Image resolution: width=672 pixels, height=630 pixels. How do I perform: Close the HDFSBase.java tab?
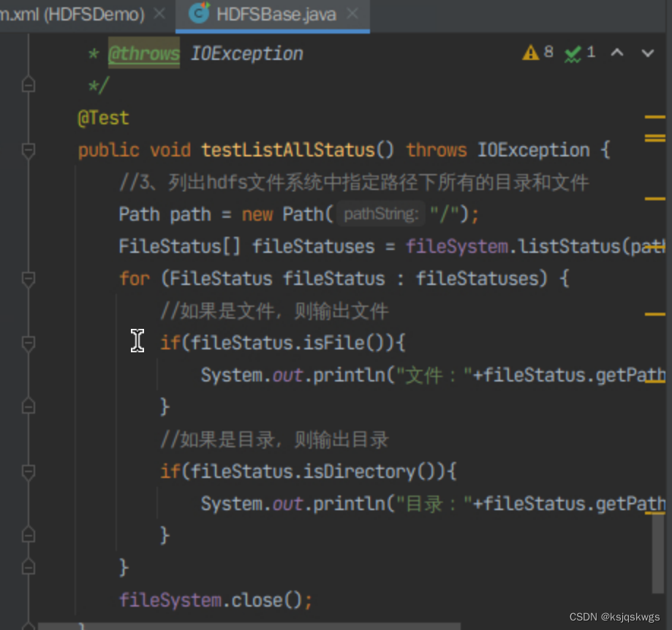click(352, 12)
